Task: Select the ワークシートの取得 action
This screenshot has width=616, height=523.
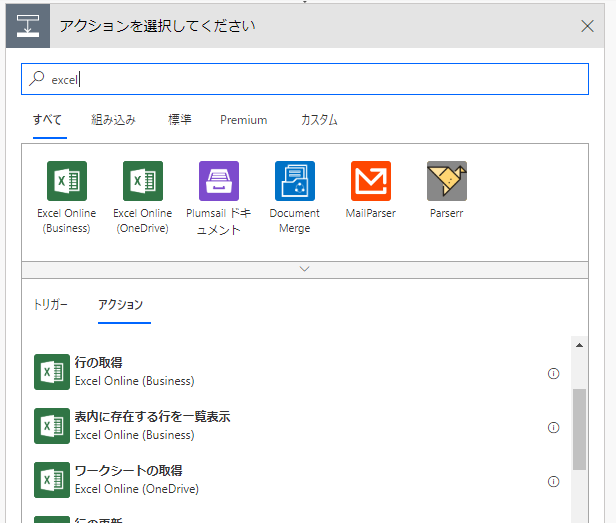Action: point(297,480)
